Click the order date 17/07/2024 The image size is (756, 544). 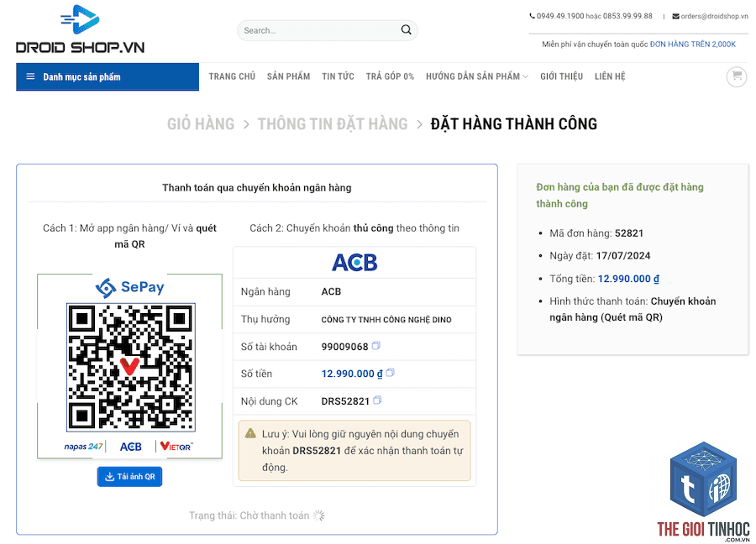tap(623, 255)
